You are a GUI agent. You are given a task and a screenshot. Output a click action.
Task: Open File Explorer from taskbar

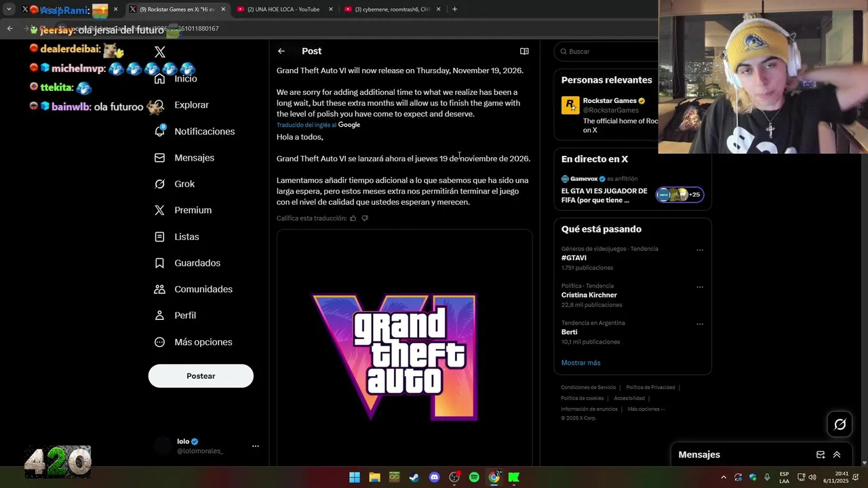pos(374,478)
